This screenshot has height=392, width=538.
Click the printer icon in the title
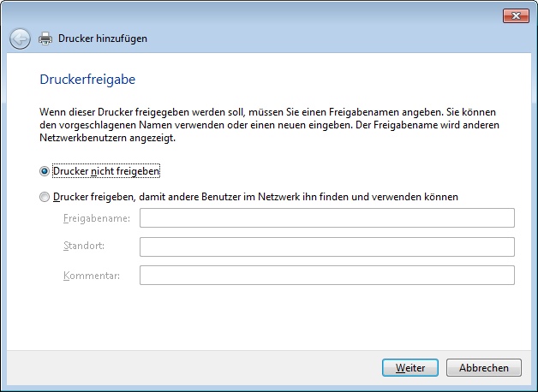pos(45,39)
